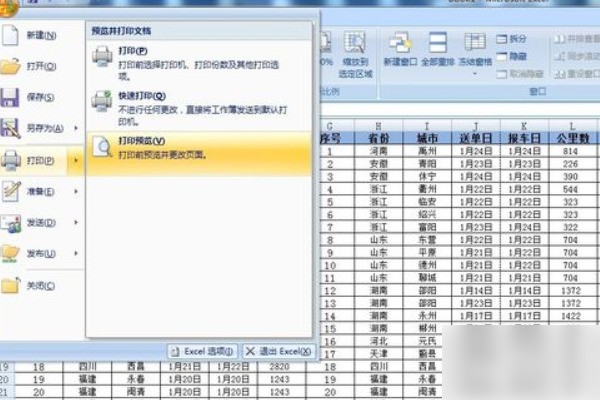Expand the Publish (发布) submenu arrow
The image size is (600, 400).
point(77,254)
